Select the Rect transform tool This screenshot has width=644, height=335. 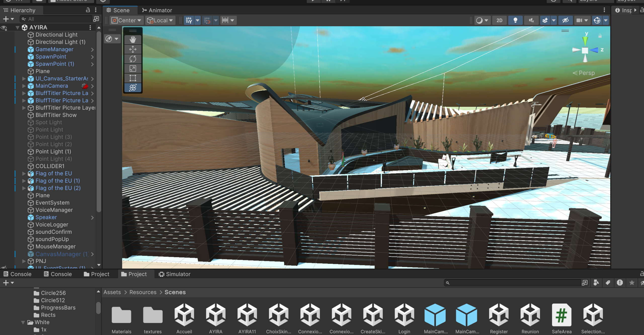(x=133, y=78)
